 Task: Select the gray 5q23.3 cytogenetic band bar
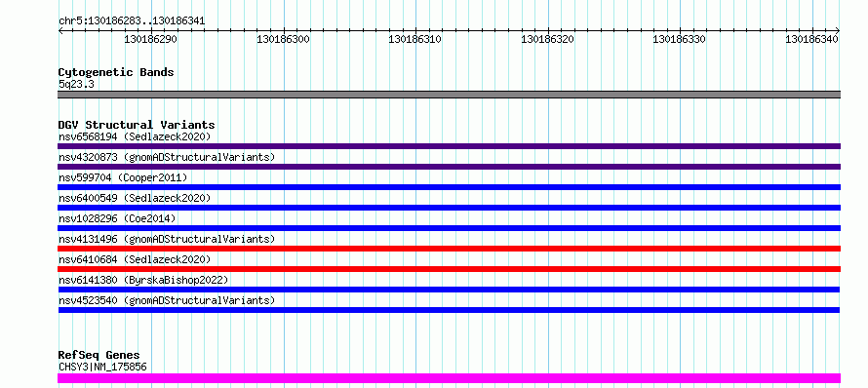click(449, 95)
